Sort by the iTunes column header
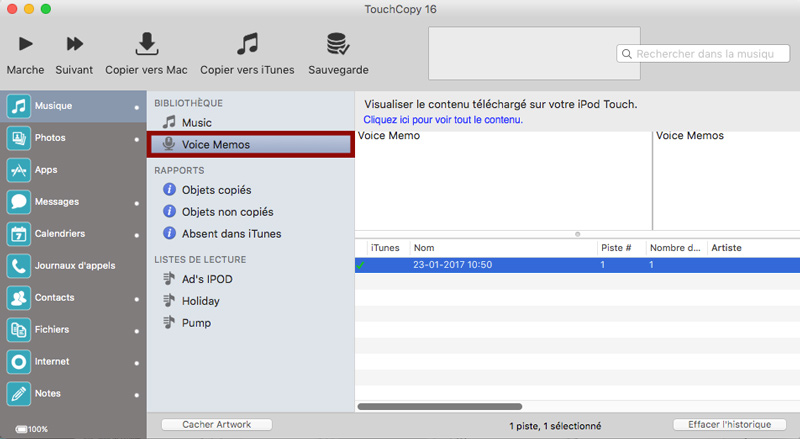The height and width of the screenshot is (439, 800). [385, 248]
